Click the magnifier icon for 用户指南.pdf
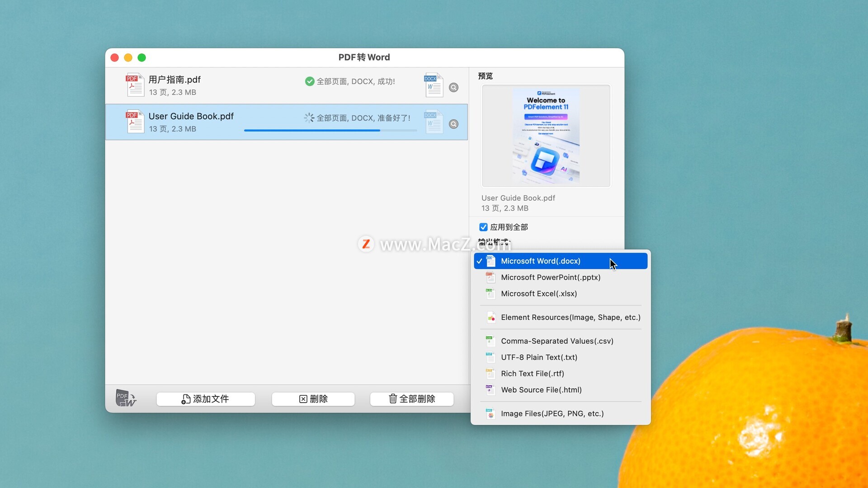Image resolution: width=868 pixels, height=488 pixels. pyautogui.click(x=453, y=88)
